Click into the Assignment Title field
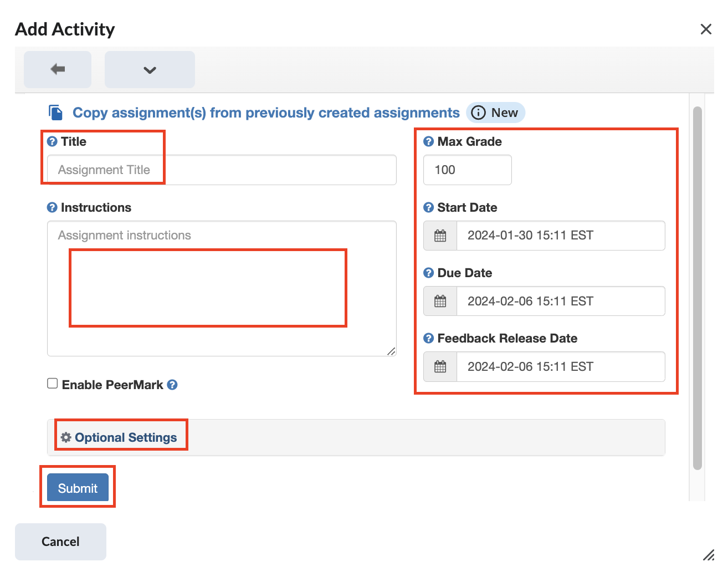728x582 pixels. tap(222, 170)
